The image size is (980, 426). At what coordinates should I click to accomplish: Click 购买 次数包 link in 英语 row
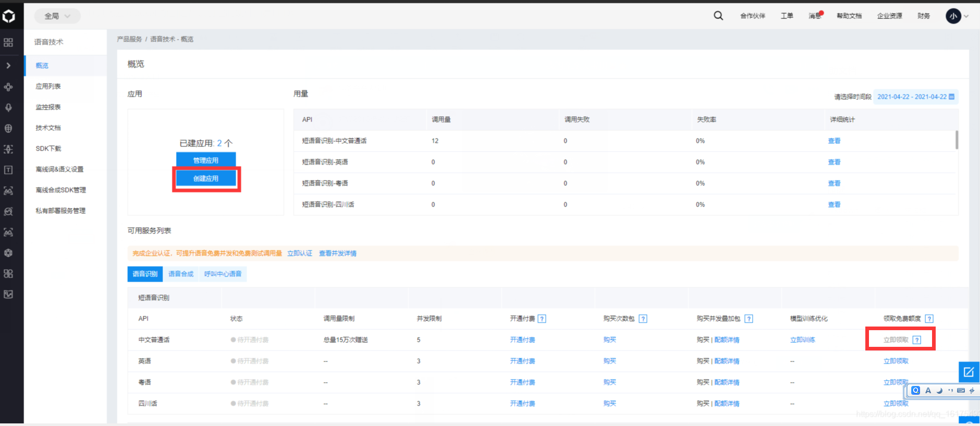[610, 361]
